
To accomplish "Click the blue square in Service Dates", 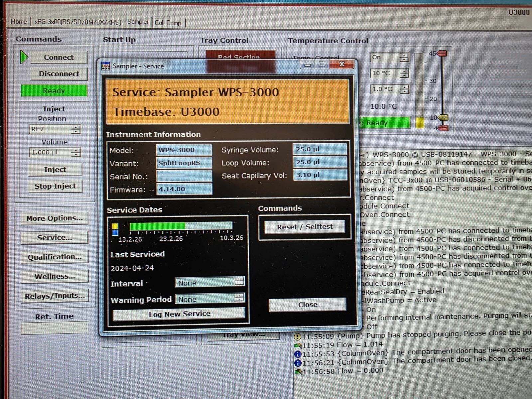I will pyautogui.click(x=115, y=232).
